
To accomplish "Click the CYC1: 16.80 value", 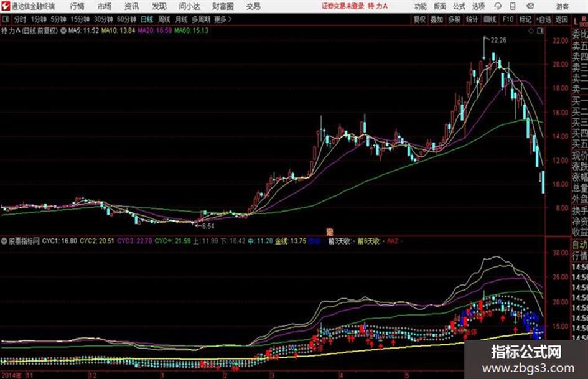I will coord(60,241).
